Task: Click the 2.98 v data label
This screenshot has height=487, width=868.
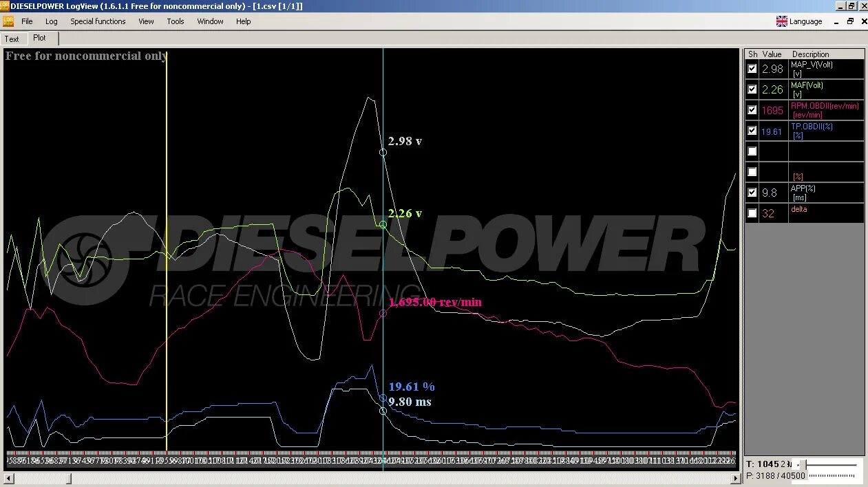Action: [x=405, y=141]
